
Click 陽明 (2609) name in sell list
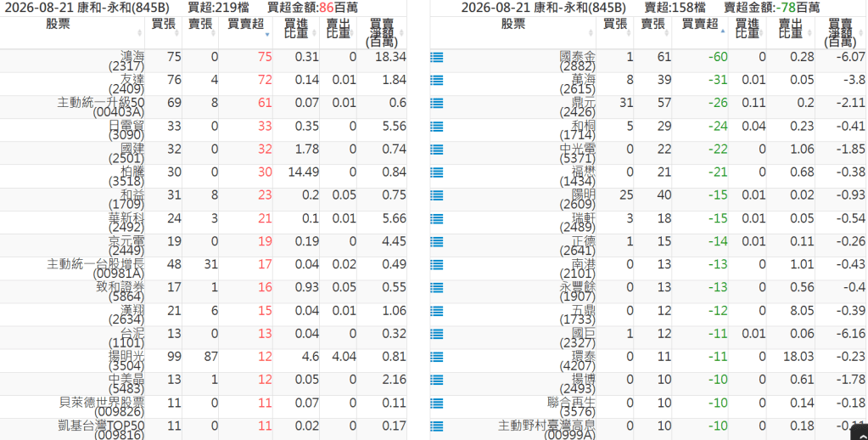click(577, 200)
